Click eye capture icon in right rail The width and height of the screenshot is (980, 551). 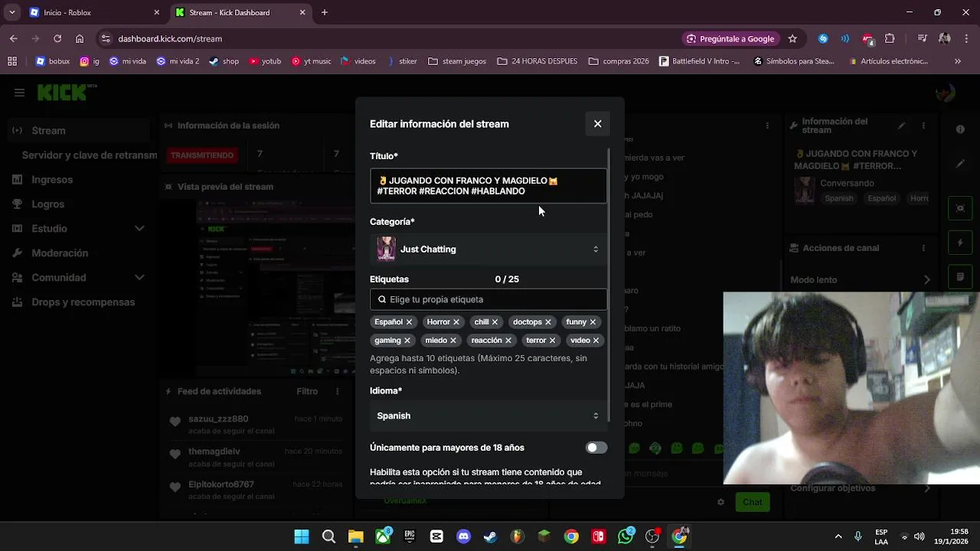tap(961, 208)
